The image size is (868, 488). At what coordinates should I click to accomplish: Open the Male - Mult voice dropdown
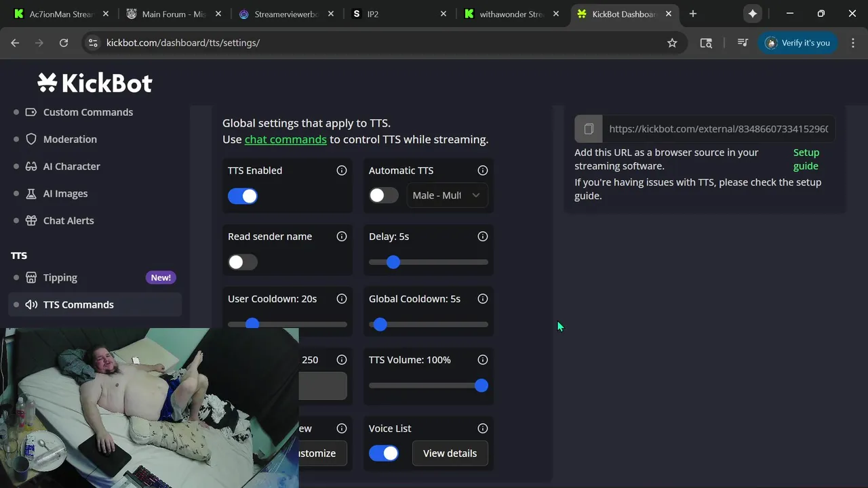pos(446,195)
